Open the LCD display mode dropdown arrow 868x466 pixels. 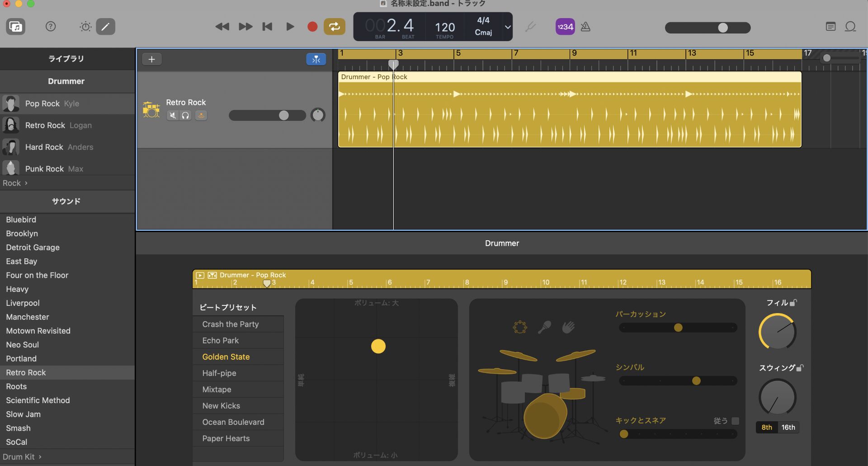[508, 27]
